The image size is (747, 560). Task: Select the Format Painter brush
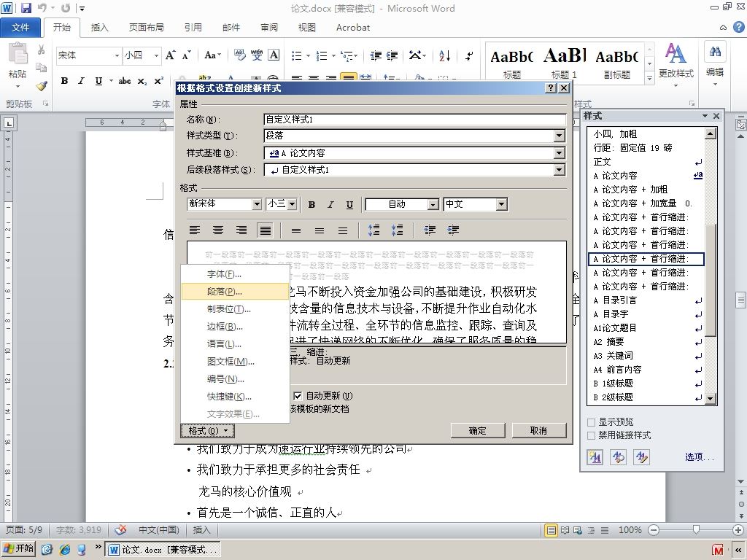click(x=42, y=86)
